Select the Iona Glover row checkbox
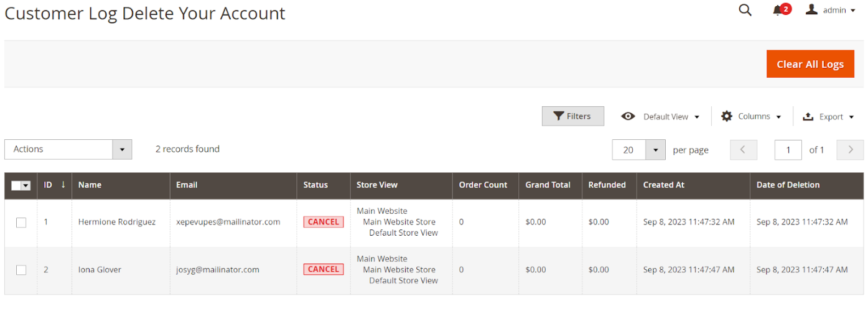868x309 pixels. tap(21, 270)
